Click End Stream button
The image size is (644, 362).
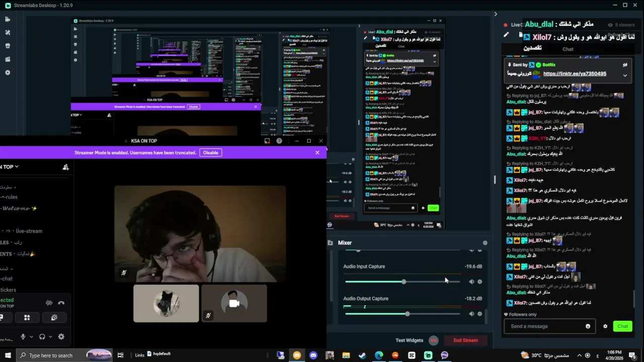465,340
